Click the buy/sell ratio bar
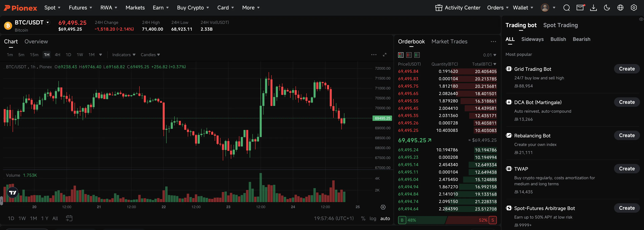Screen dimensions: 644x230 (x=447, y=220)
